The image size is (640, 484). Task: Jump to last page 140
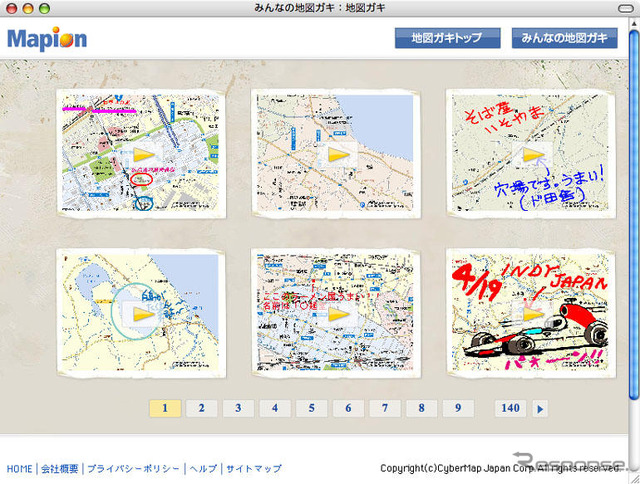510,408
